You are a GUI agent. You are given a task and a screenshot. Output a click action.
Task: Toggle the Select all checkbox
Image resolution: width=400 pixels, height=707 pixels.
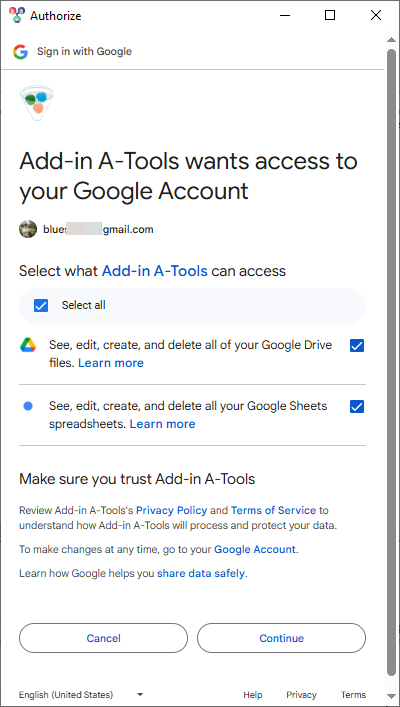point(41,306)
